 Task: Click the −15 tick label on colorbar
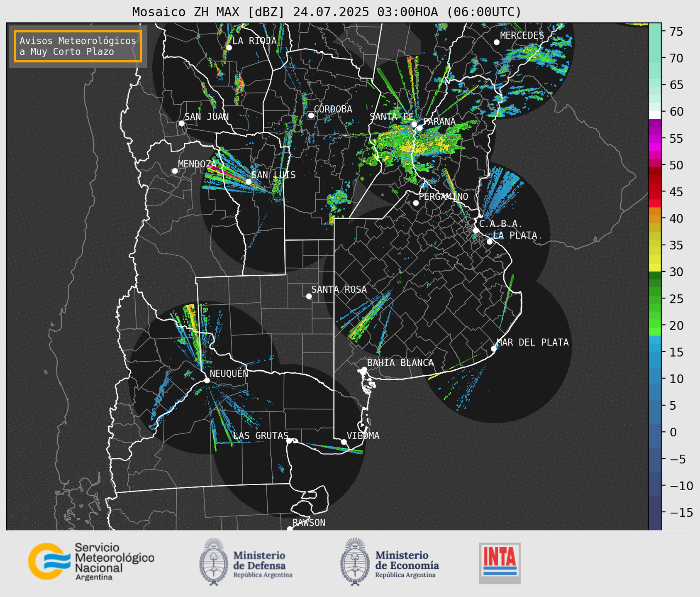(681, 512)
